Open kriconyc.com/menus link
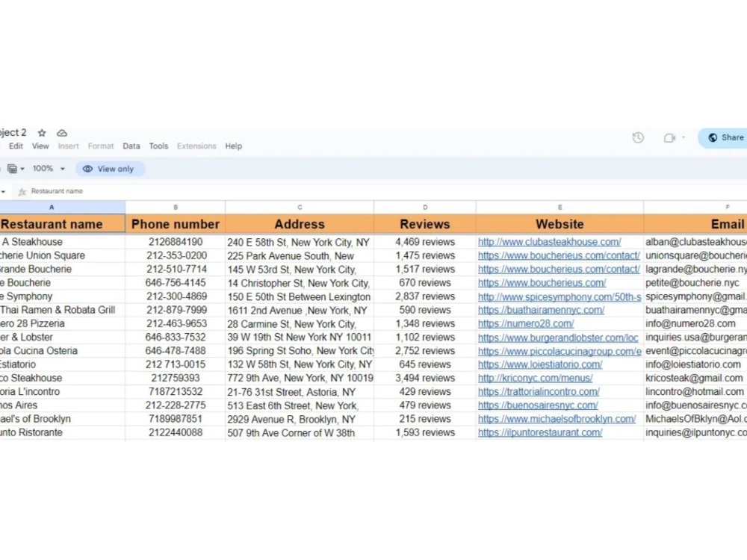Image resolution: width=747 pixels, height=560 pixels. click(x=536, y=378)
